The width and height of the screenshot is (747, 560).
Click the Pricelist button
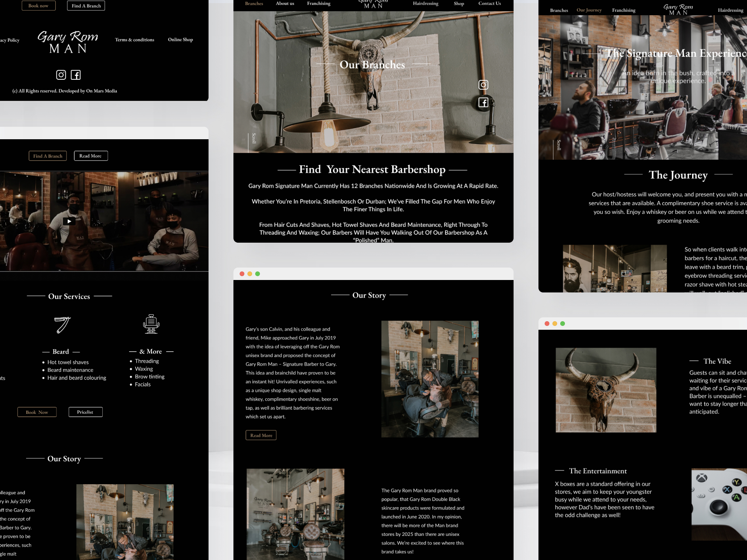85,412
